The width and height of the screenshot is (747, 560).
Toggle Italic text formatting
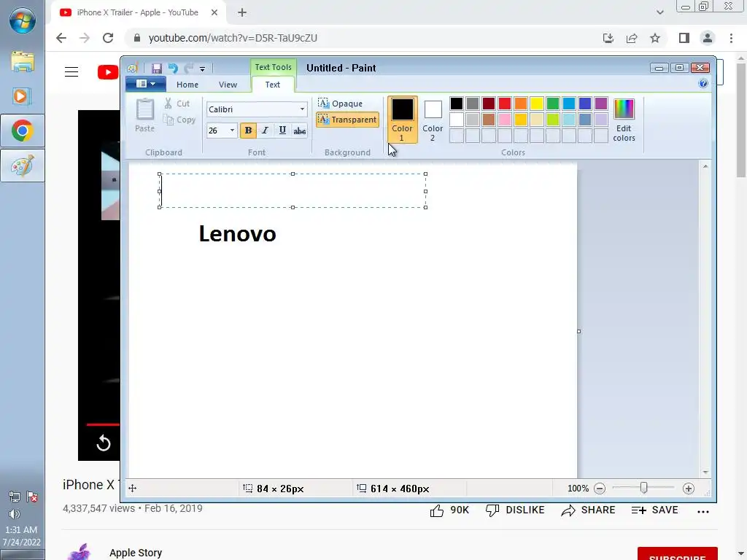point(266,130)
